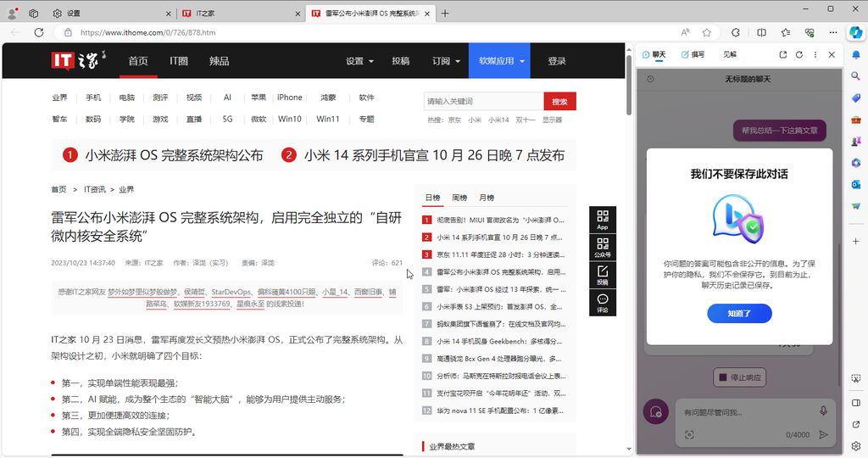The width and height of the screenshot is (868, 458).
Task: Click the IT之家 site logo
Action: [x=78, y=60]
